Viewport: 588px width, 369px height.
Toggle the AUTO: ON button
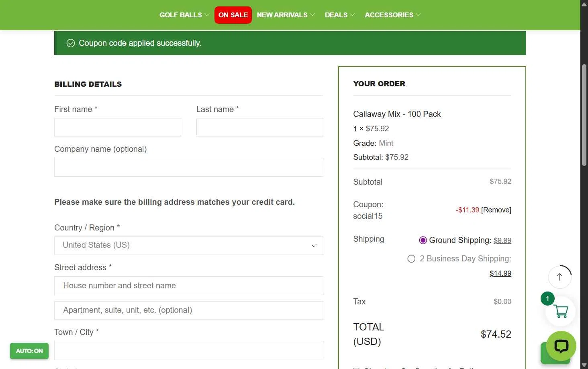point(29,351)
